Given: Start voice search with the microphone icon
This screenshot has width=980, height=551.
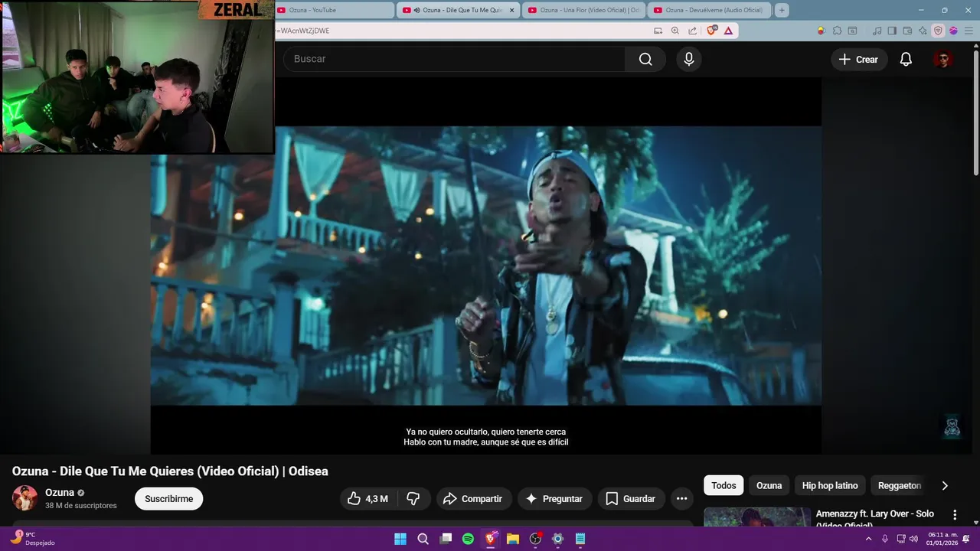Looking at the screenshot, I should [689, 59].
